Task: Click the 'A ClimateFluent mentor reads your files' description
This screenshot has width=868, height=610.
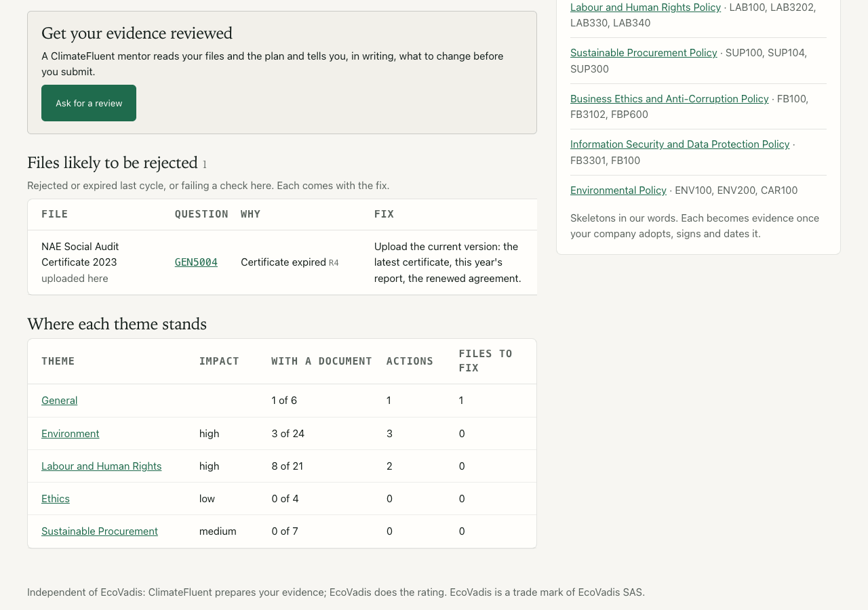Action: [x=273, y=64]
